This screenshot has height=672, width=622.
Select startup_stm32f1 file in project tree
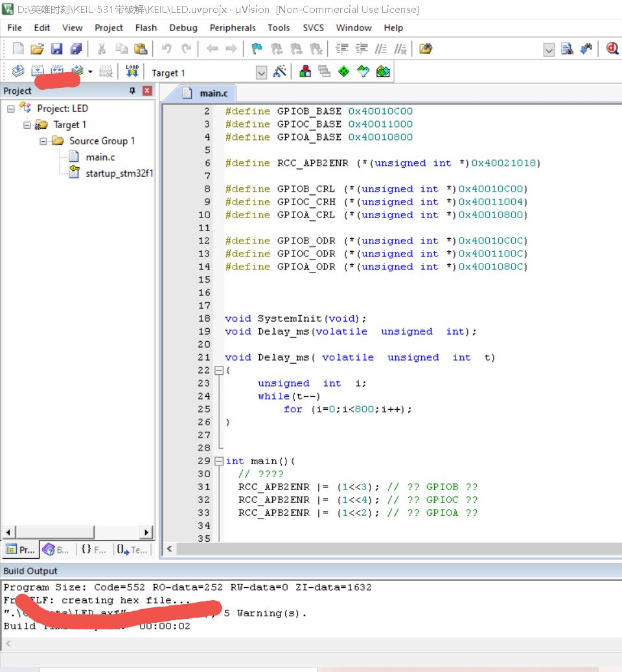point(119,174)
